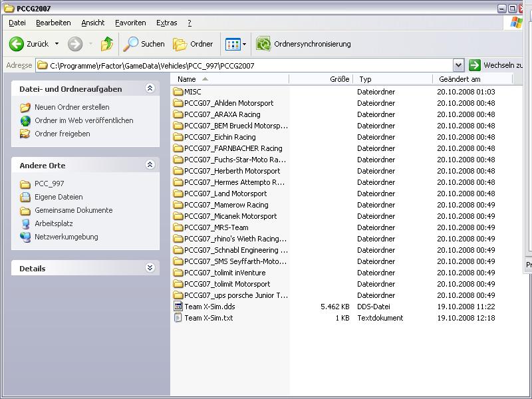
Task: Open Netzwerkumgebung link
Action: pyautogui.click(x=66, y=237)
